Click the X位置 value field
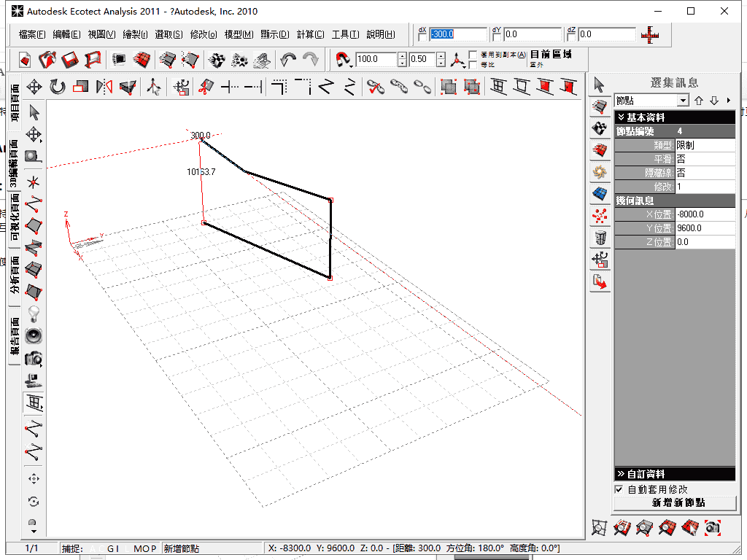 point(705,214)
